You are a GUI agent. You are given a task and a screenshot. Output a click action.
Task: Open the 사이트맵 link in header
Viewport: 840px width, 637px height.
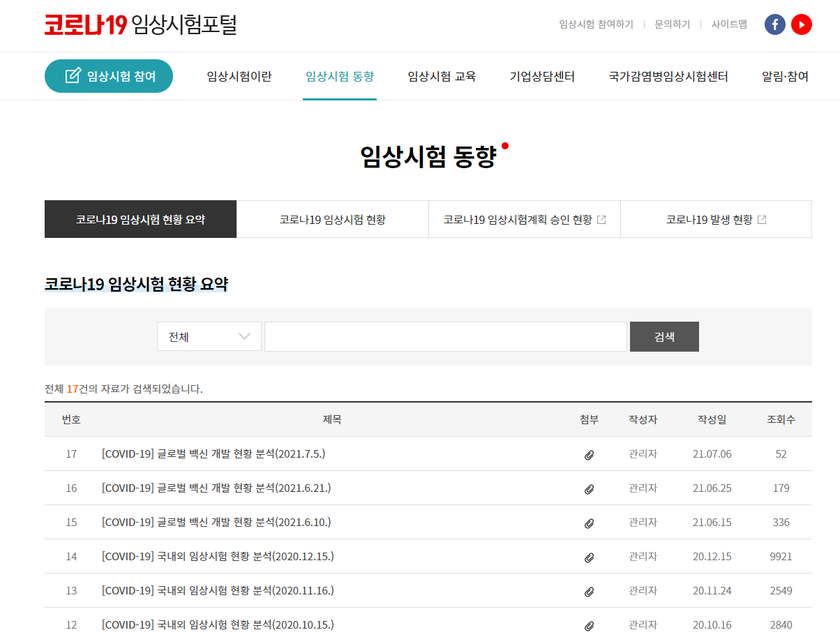tap(729, 24)
